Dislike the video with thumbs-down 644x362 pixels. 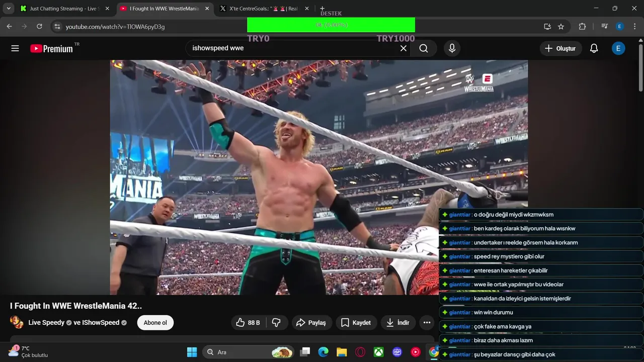point(276,323)
